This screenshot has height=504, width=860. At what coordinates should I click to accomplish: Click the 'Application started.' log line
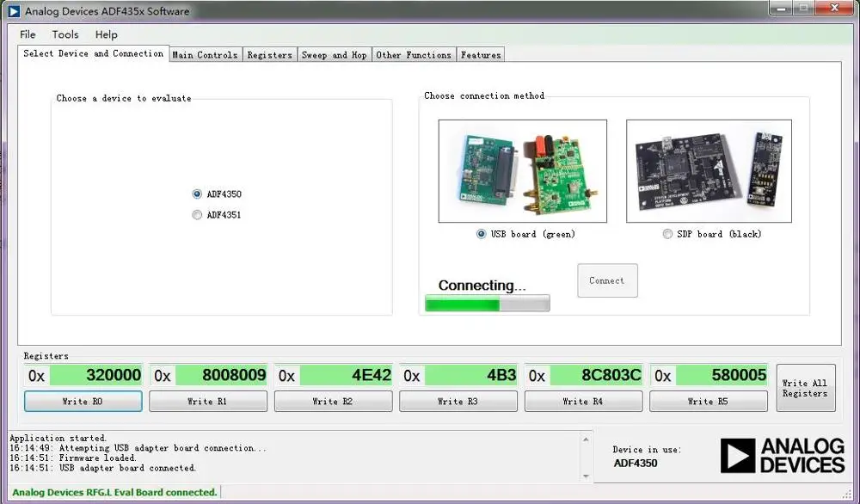coord(58,438)
